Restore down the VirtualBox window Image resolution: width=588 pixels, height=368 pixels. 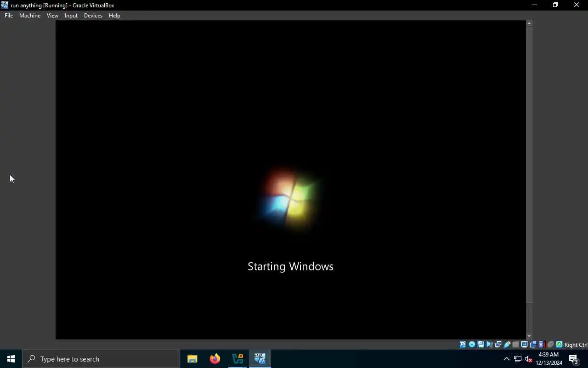tap(555, 5)
